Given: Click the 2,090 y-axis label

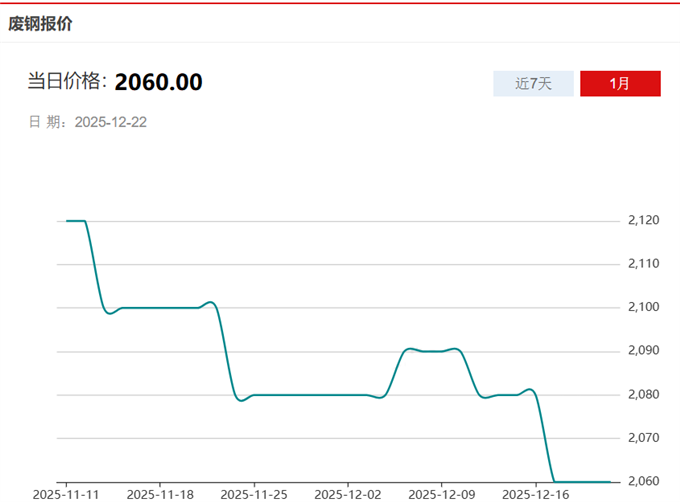Looking at the screenshot, I should 643,351.
